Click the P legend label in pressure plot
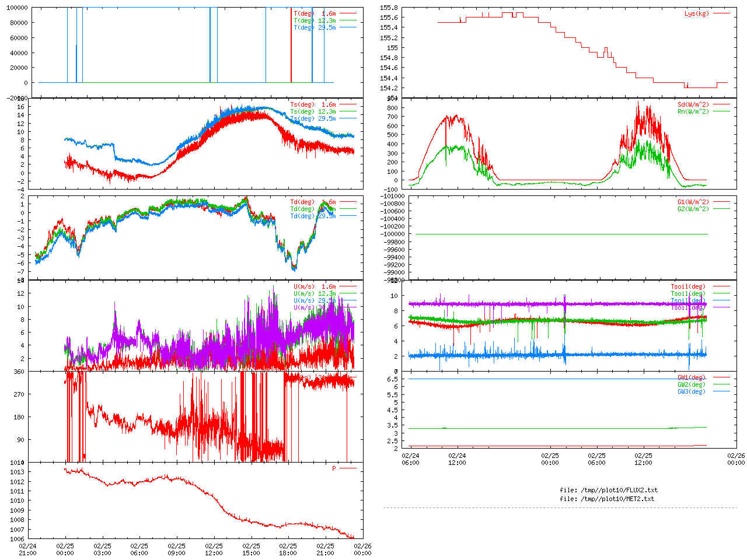747x560 pixels. (334, 468)
